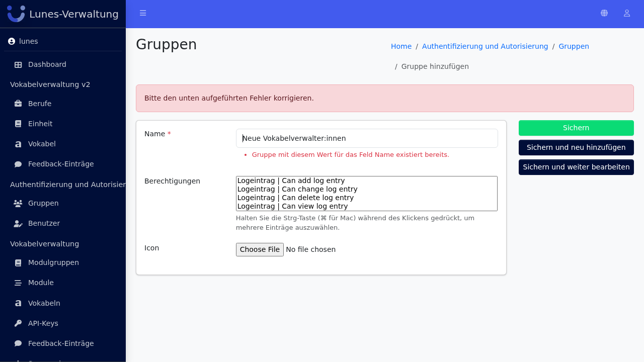The height and width of the screenshot is (362, 644).
Task: Click the Einheit book icon
Action: pos(18,124)
